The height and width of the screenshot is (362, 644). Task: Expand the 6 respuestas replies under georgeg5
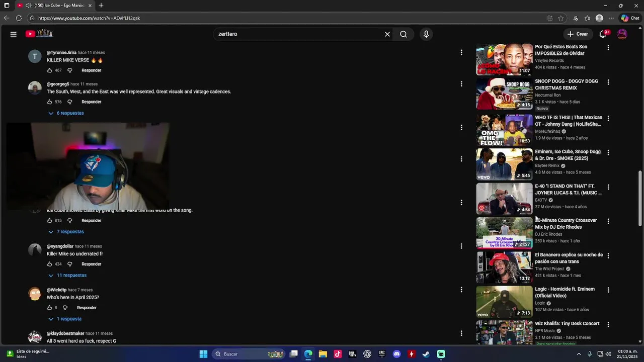tap(66, 113)
